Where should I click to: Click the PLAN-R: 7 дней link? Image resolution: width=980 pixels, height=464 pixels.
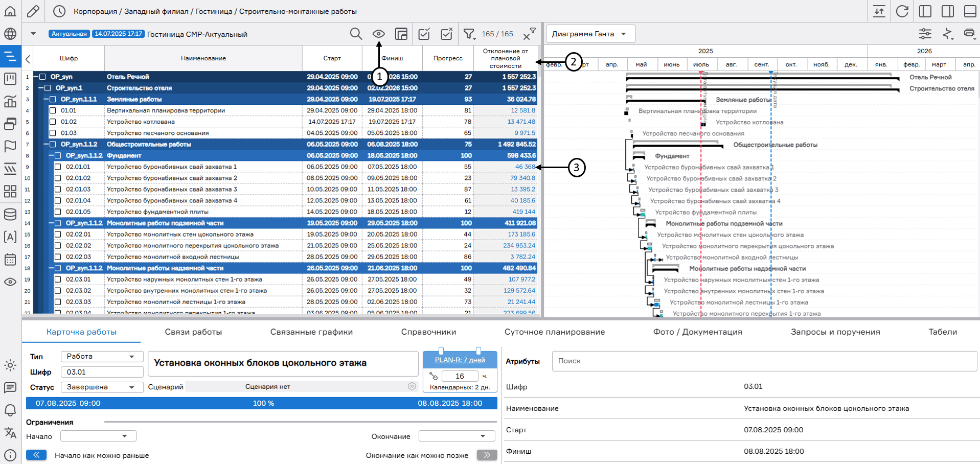[460, 360]
